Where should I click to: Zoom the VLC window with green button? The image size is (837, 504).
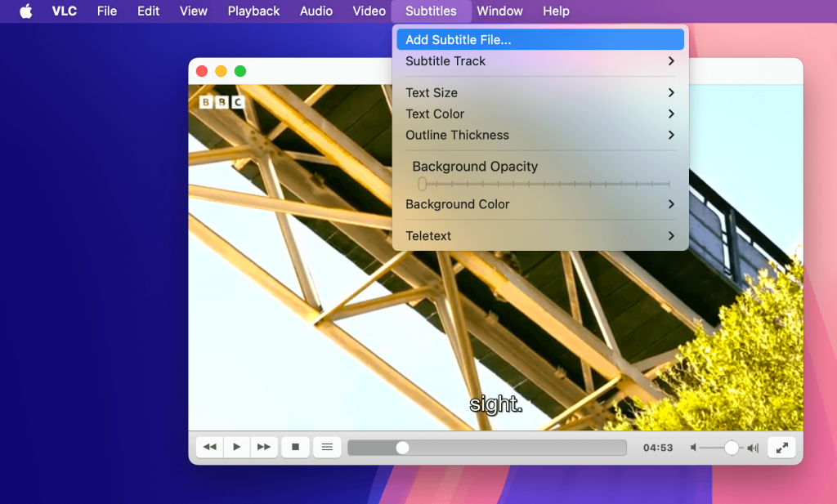(240, 71)
